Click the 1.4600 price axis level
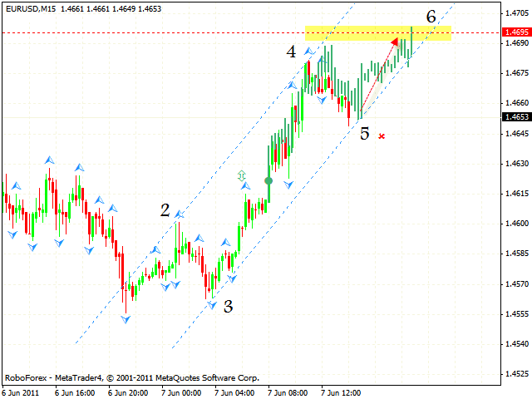 (x=515, y=224)
